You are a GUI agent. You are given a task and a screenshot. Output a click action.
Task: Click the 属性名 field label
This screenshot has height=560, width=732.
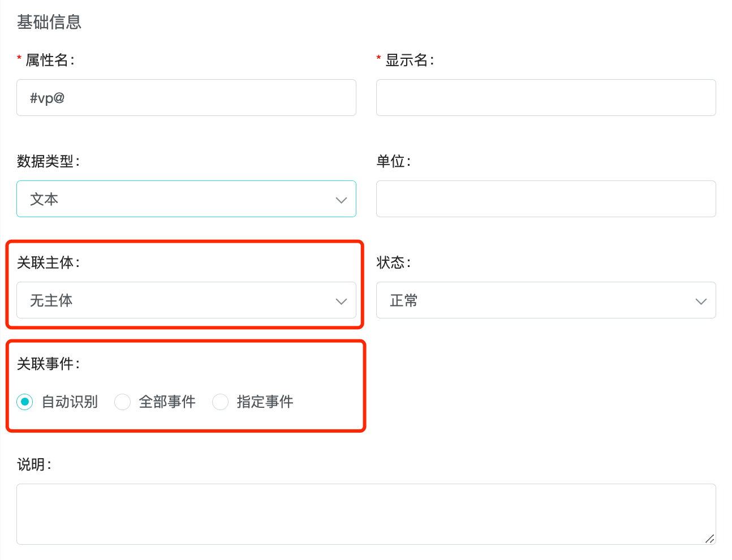tap(49, 60)
